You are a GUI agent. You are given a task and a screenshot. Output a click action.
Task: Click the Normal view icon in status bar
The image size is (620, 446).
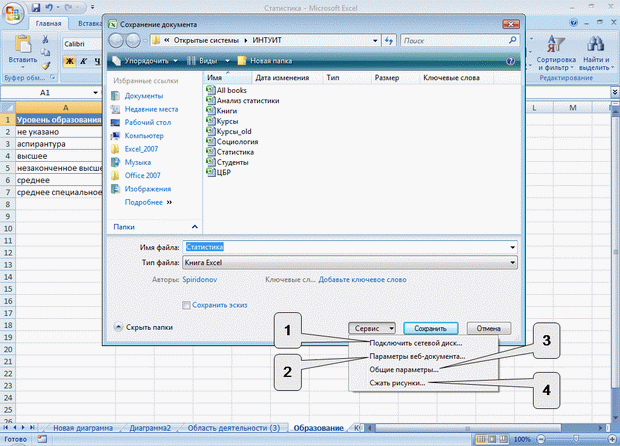pyautogui.click(x=480, y=439)
